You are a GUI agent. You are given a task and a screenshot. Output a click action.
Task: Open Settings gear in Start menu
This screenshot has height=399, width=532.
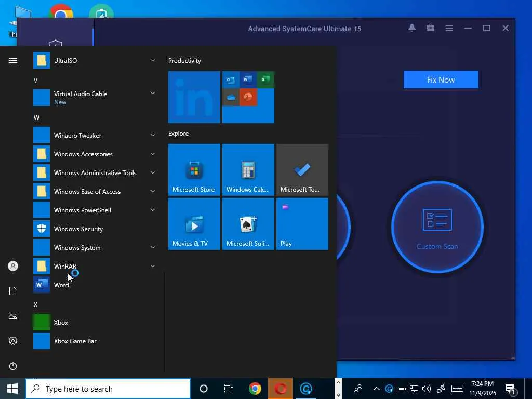[13, 341]
